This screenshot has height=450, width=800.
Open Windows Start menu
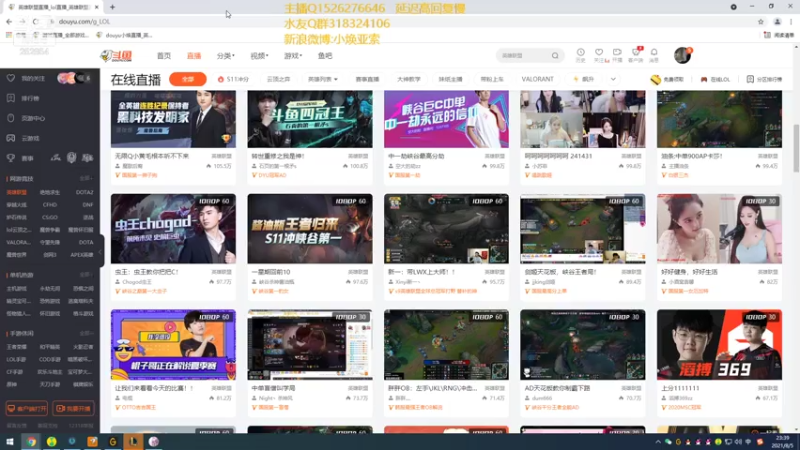tap(10, 441)
